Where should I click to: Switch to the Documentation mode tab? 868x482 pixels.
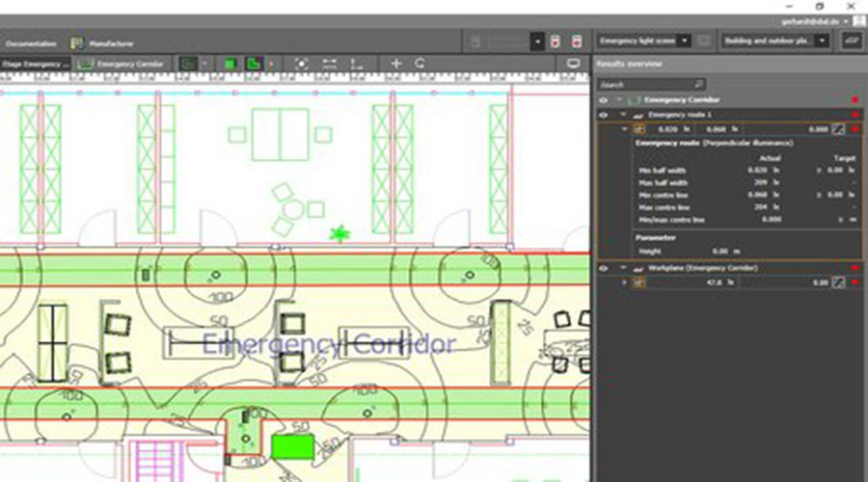(x=30, y=43)
